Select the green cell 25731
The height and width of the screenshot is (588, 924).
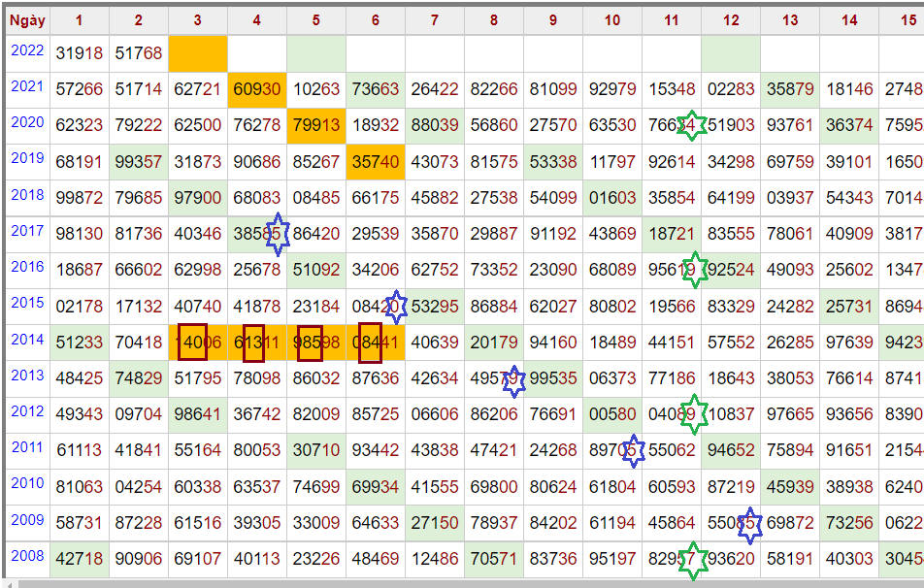coord(849,307)
